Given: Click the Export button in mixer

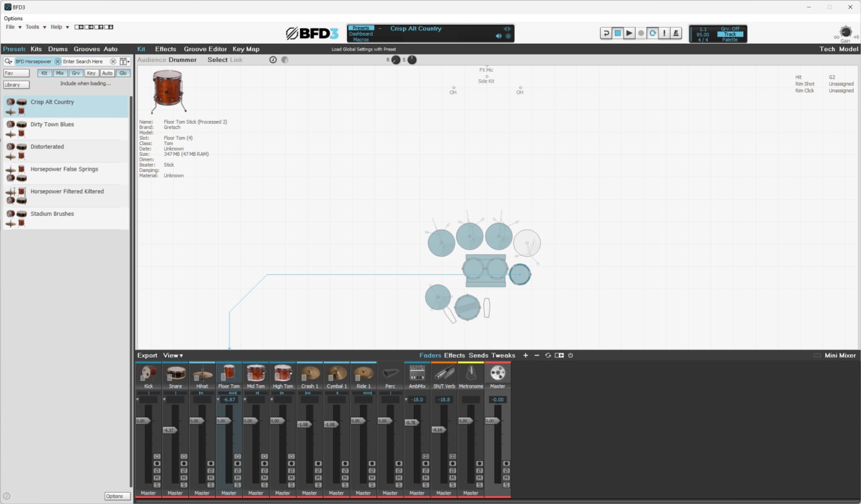Looking at the screenshot, I should click(x=147, y=355).
